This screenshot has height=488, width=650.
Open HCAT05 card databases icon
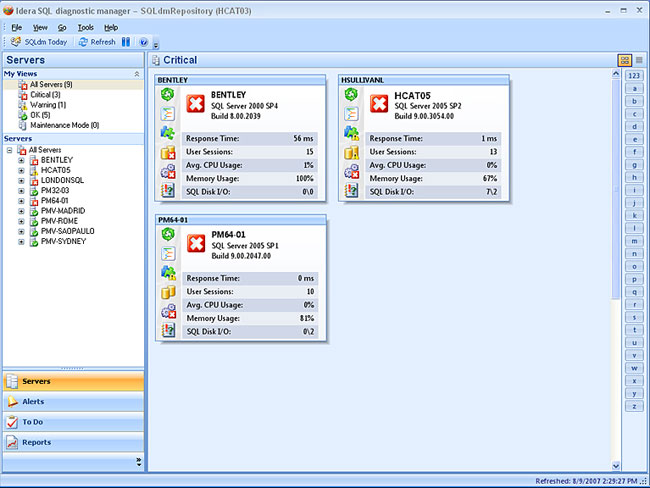coord(351,153)
